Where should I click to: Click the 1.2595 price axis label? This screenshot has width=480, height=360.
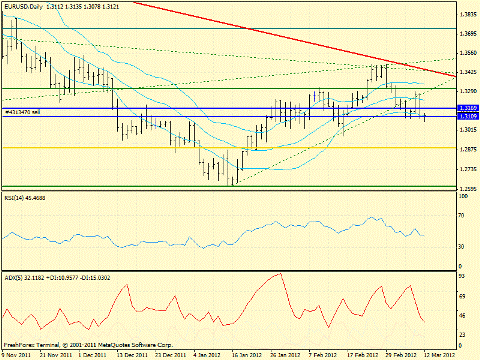pos(468,189)
